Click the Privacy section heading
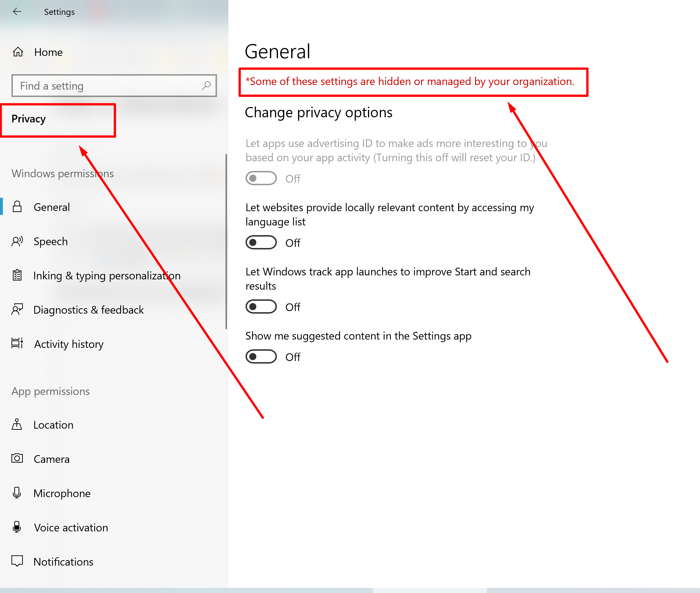Viewport: 700px width, 593px height. (29, 119)
